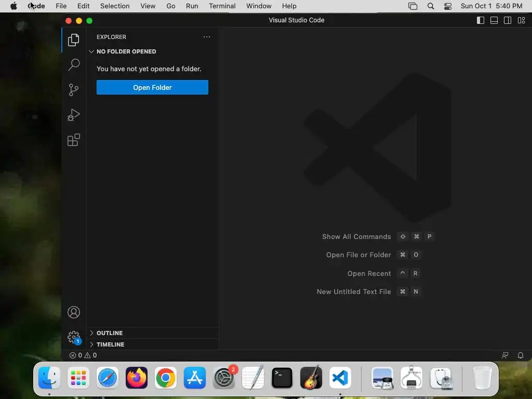Open the Go menu
This screenshot has height=399, width=532.
(170, 6)
